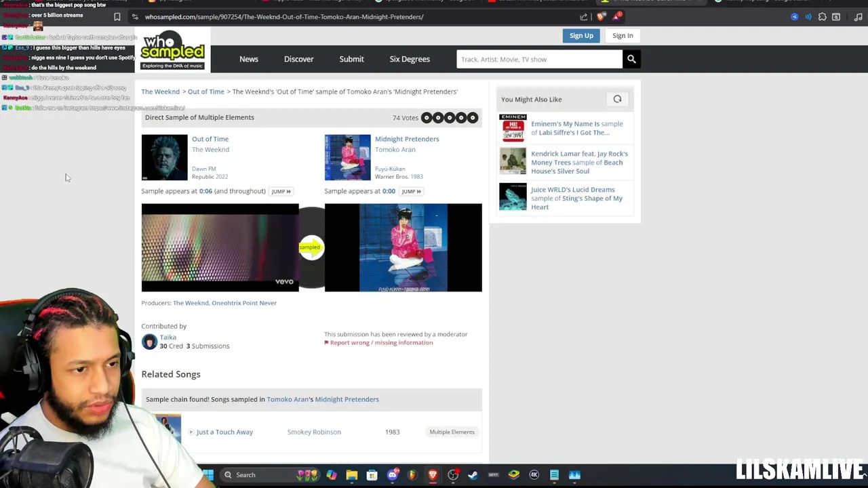Click the Eminem suggestion thumbnail

coord(513,128)
